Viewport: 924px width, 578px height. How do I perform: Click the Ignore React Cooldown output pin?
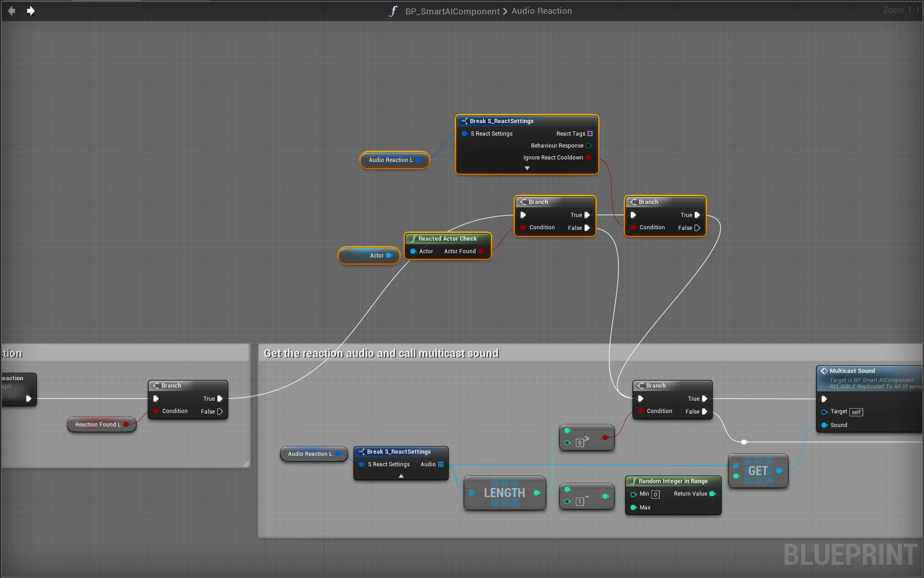[x=589, y=157]
